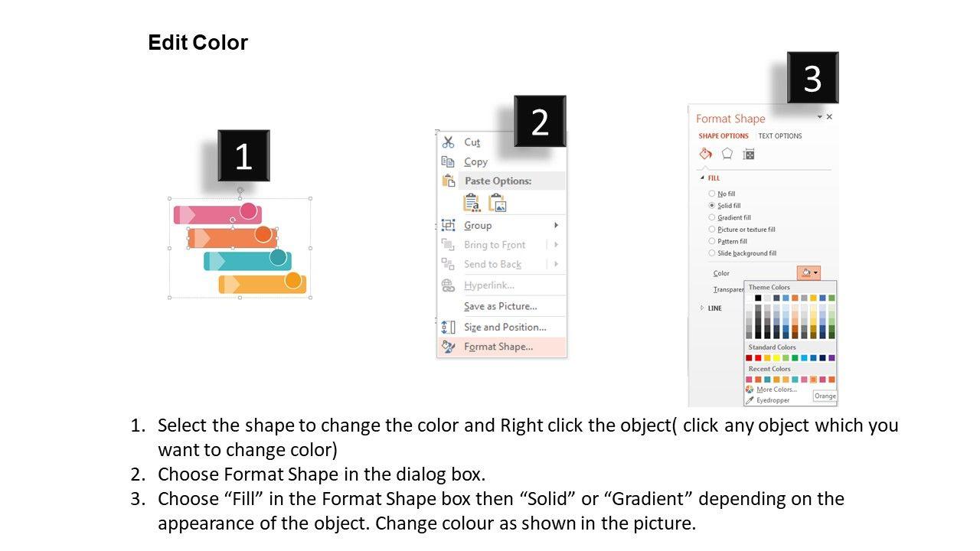980x551 pixels.
Task: Open the Effects pentagon icon tab
Action: pyautogui.click(x=727, y=154)
